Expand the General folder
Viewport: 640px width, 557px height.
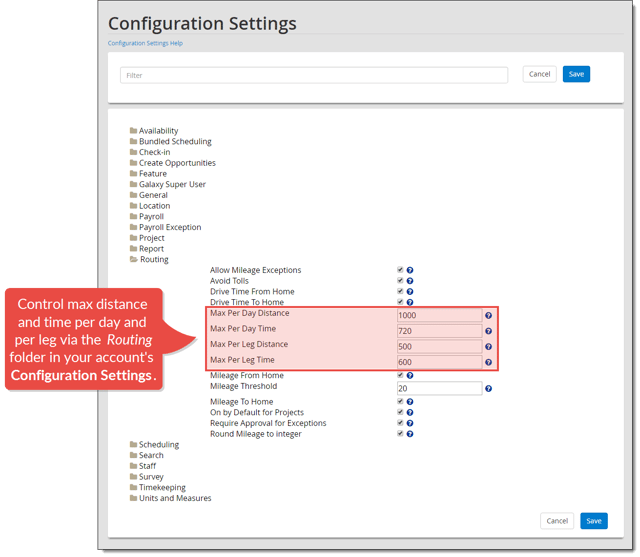[149, 195]
